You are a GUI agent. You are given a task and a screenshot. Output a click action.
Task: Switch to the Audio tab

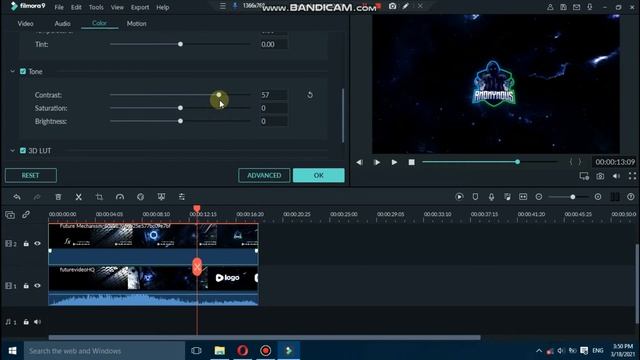(62, 24)
